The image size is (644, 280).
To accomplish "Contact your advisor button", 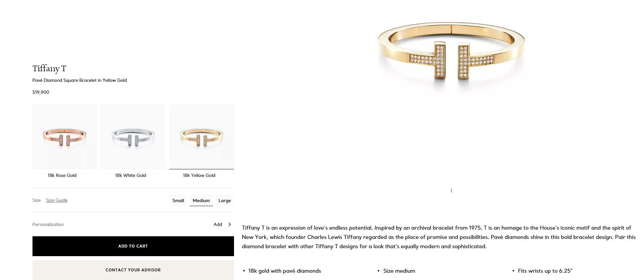I will 133,270.
